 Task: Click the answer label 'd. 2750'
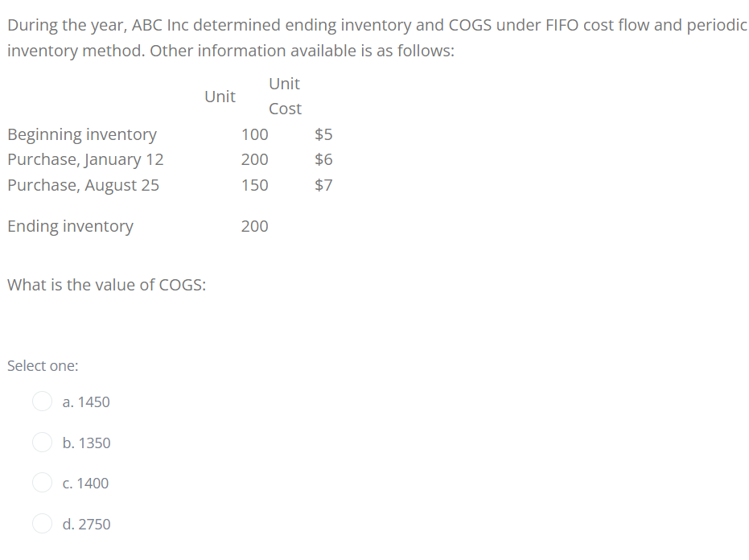[86, 524]
